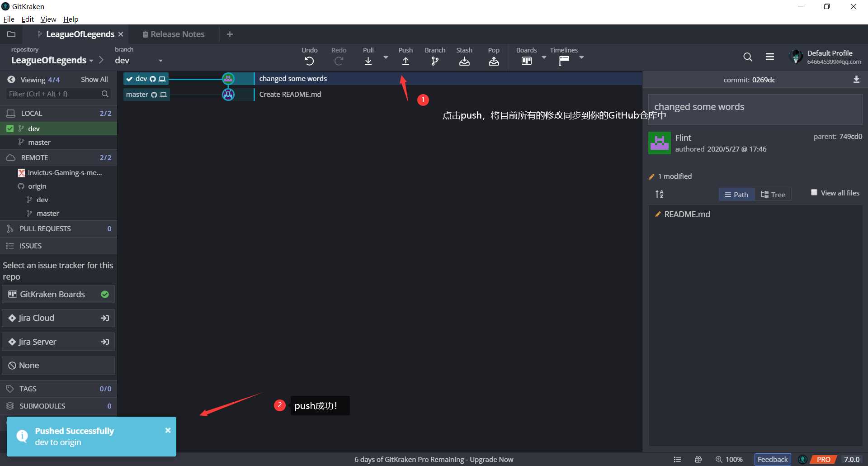Open the LeagueOfLegends repository dropdown
868x466 pixels.
click(52, 60)
